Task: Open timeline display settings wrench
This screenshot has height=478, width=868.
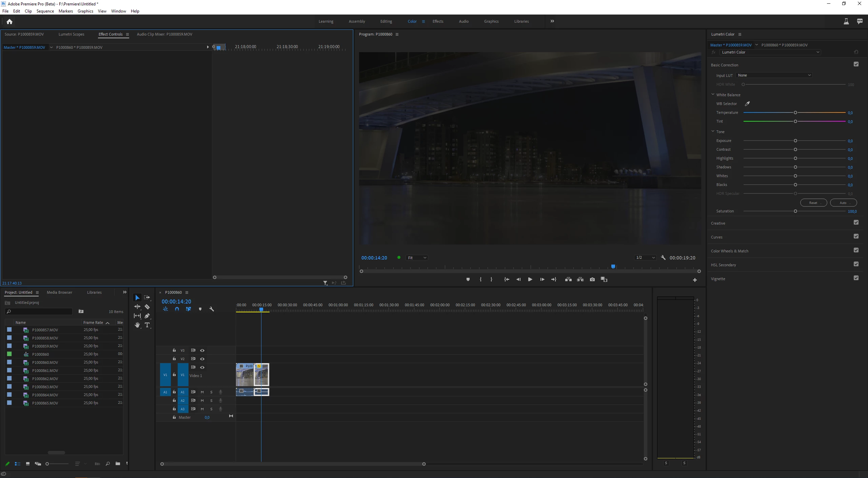Action: [212, 309]
